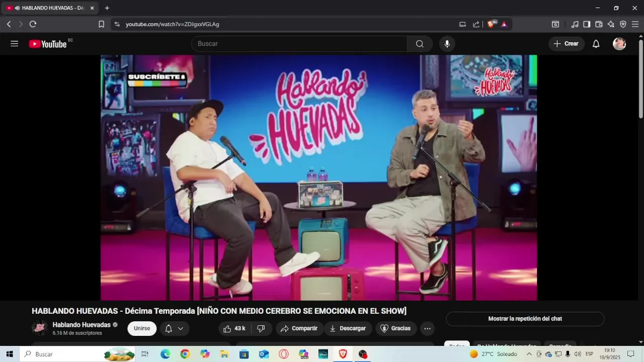Show the chat replay
The image size is (644, 362).
tap(525, 319)
